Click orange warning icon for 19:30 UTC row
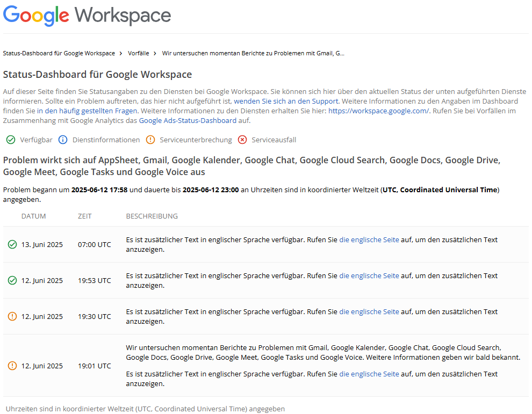532x414 pixels. pos(12,316)
